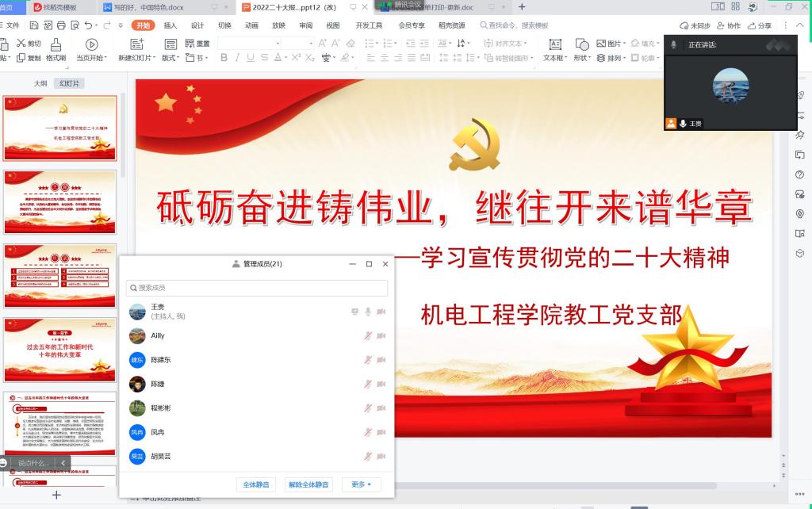This screenshot has width=812, height=509.
Task: Click the Copy (复制) tool
Action: [29, 57]
